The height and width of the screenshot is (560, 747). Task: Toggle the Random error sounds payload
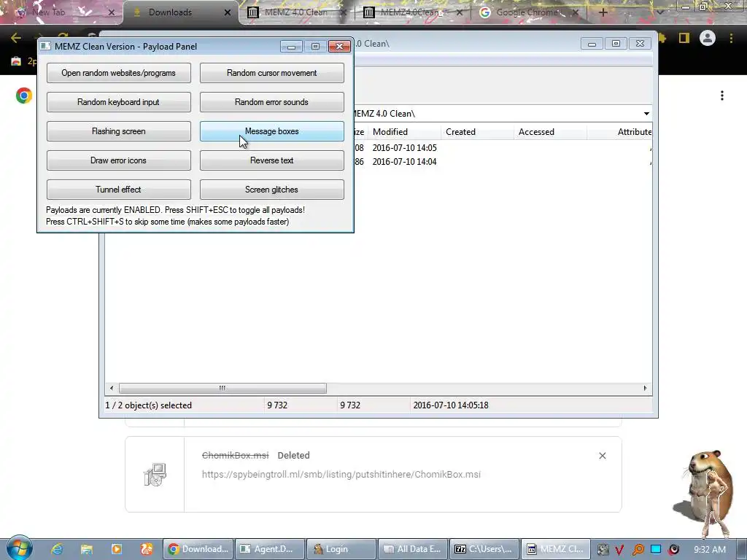pyautogui.click(x=271, y=102)
